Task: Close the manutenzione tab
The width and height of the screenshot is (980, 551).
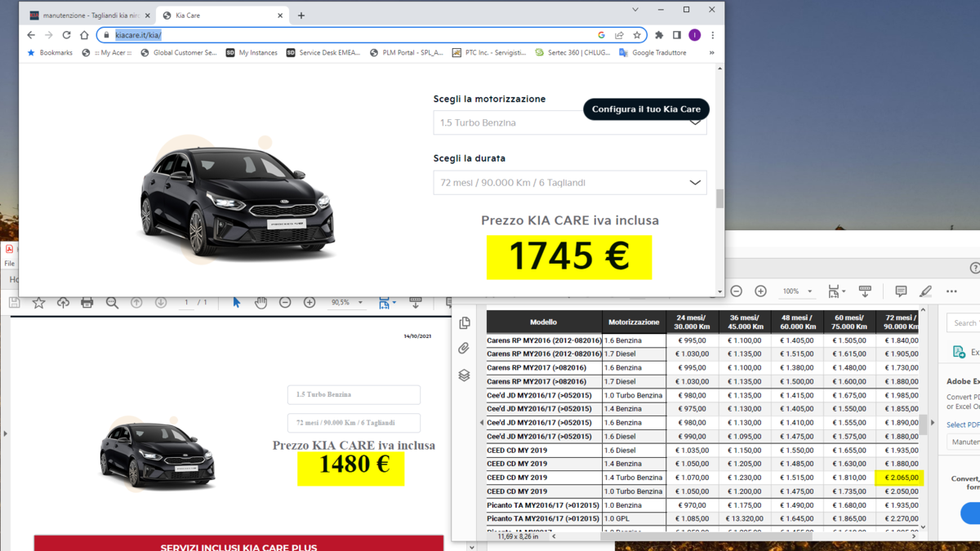Action: [x=147, y=16]
